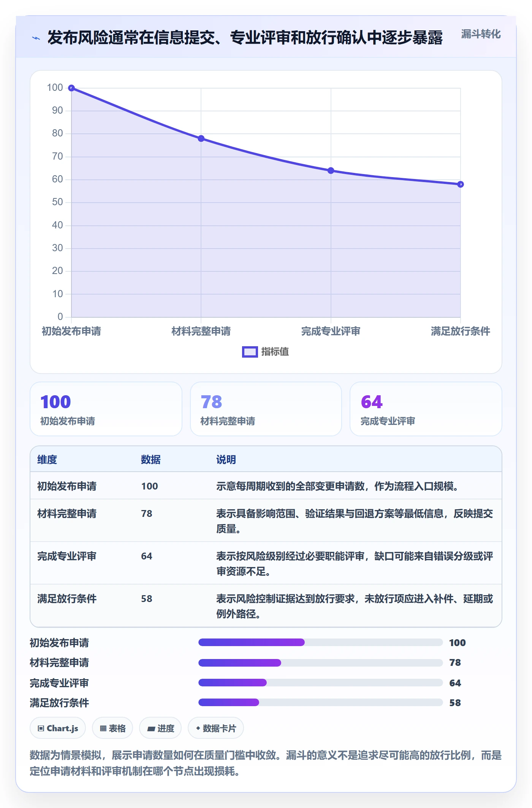Click the 漏斗转化 tag in header

(481, 34)
